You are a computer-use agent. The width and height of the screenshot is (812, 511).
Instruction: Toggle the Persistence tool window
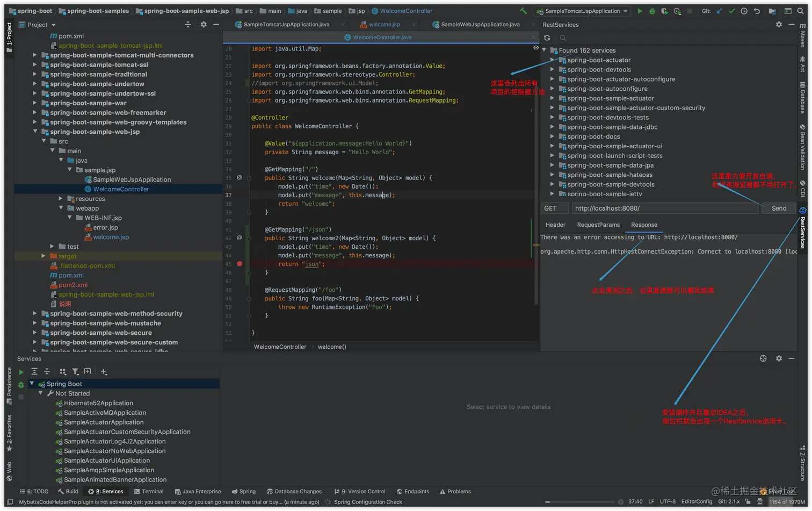tap(9, 386)
